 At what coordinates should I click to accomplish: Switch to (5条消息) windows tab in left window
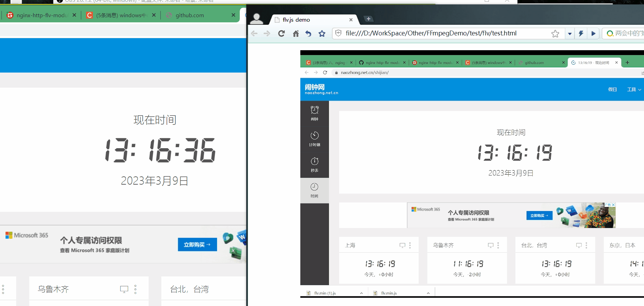[121, 15]
